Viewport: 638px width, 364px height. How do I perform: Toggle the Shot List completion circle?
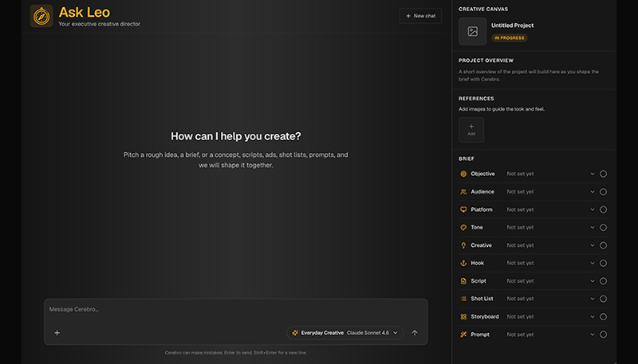603,299
